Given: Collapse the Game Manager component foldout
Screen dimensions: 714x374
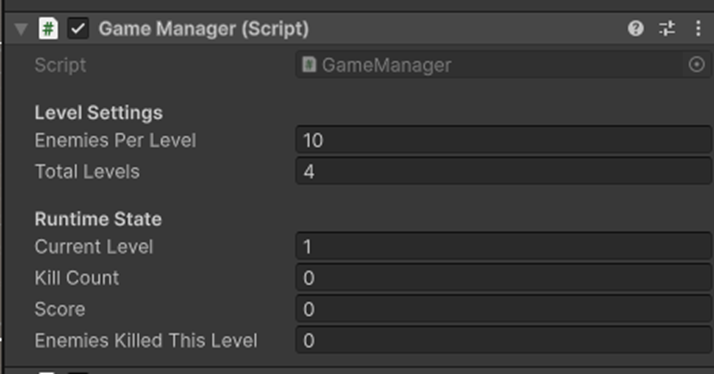Looking at the screenshot, I should (21, 29).
